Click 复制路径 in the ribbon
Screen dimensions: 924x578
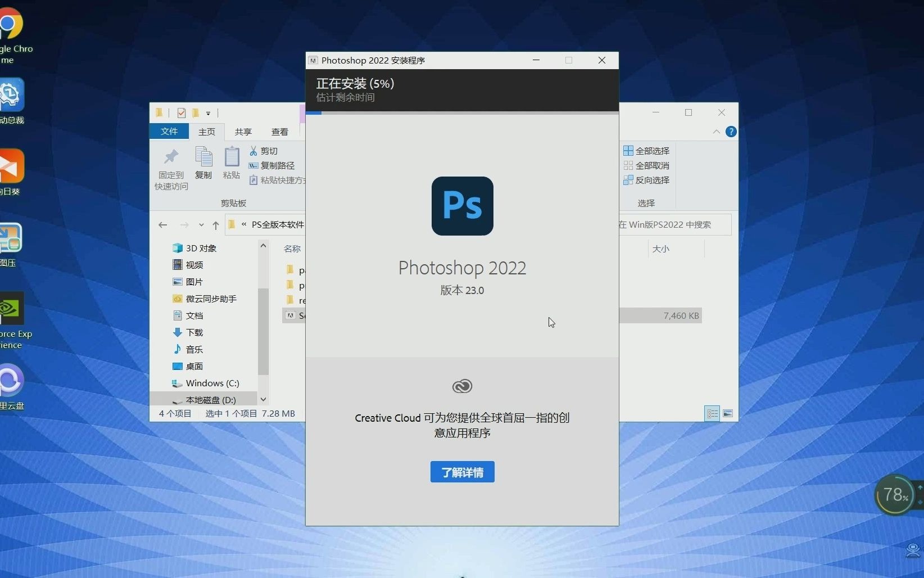pos(272,165)
